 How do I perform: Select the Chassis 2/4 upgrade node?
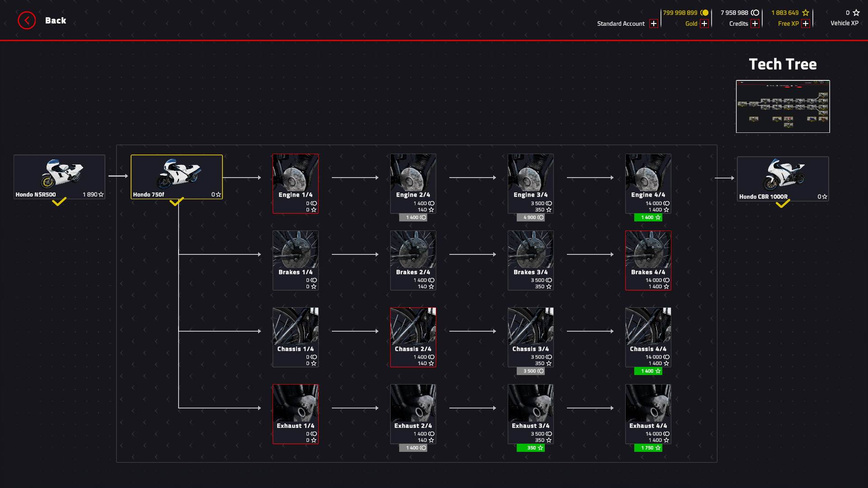tap(413, 337)
